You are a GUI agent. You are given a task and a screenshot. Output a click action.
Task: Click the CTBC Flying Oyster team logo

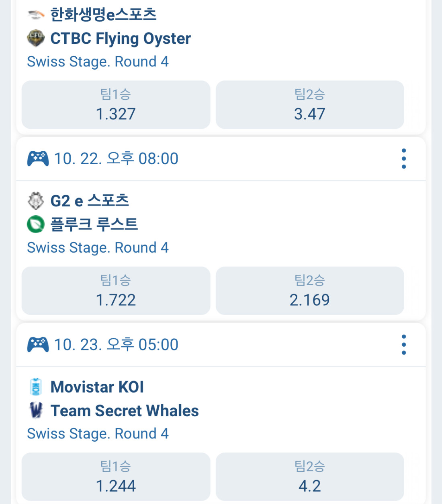[36, 38]
